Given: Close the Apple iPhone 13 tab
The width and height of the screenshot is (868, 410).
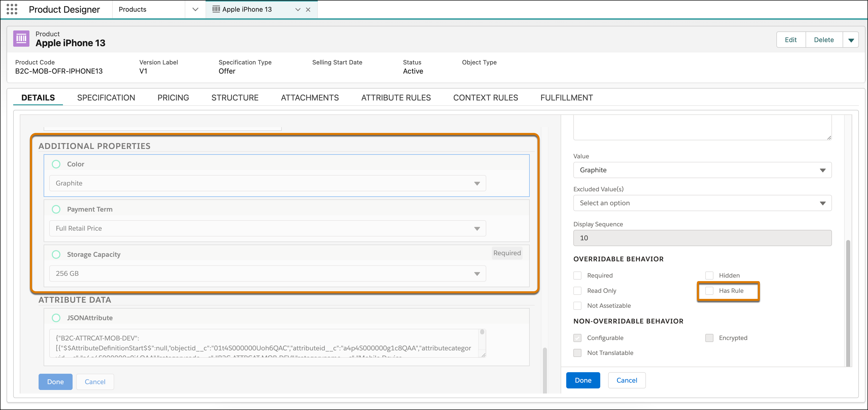Looking at the screenshot, I should point(308,9).
